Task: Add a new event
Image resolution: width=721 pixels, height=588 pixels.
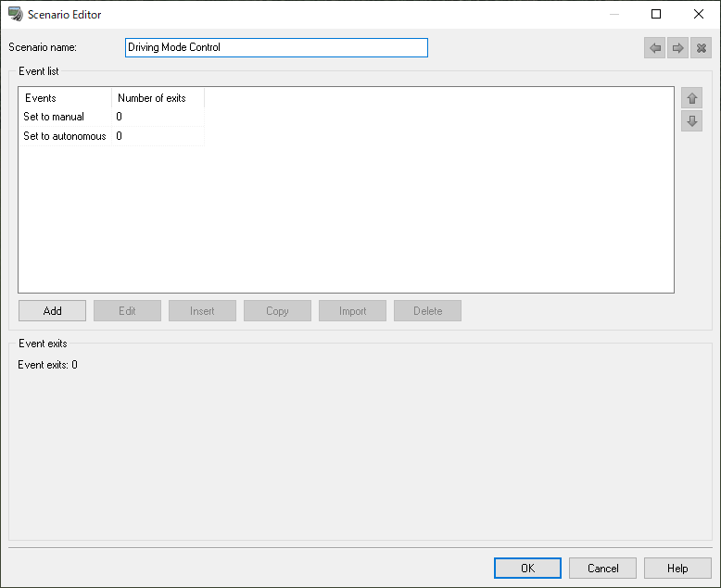Action: (53, 311)
